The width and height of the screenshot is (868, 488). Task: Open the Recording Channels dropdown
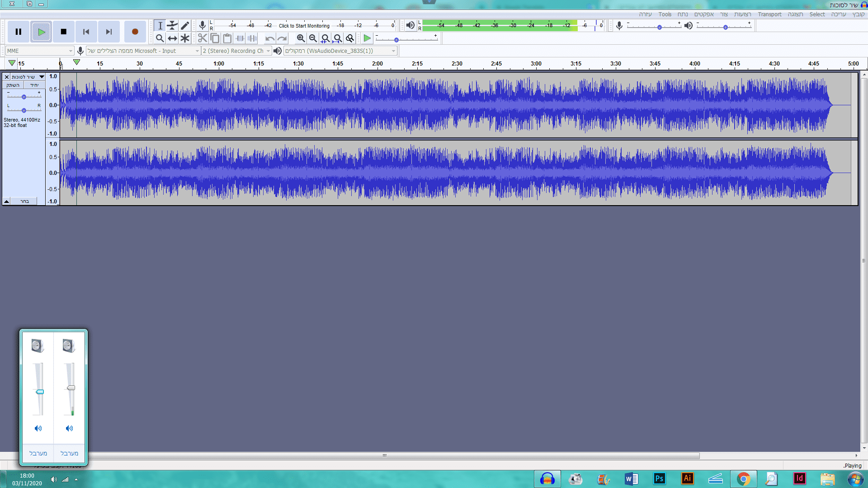click(x=236, y=51)
